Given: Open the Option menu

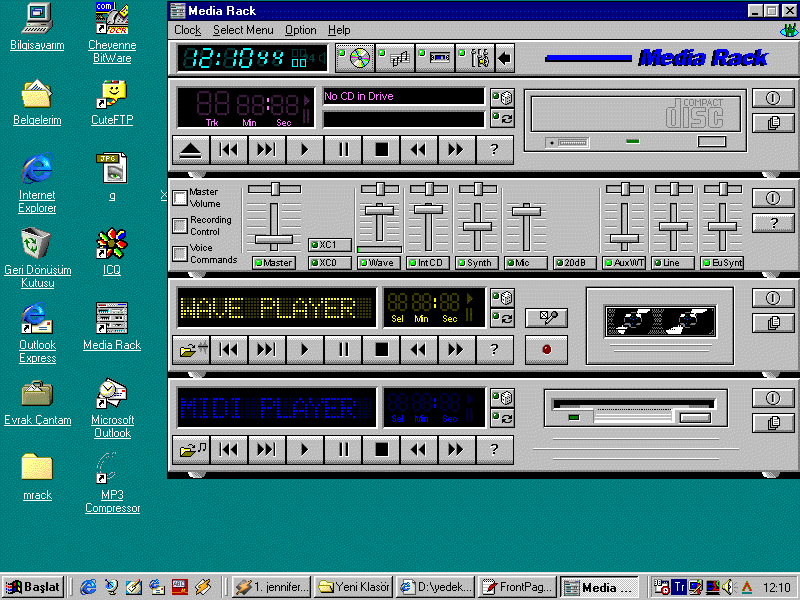Looking at the screenshot, I should [x=300, y=31].
